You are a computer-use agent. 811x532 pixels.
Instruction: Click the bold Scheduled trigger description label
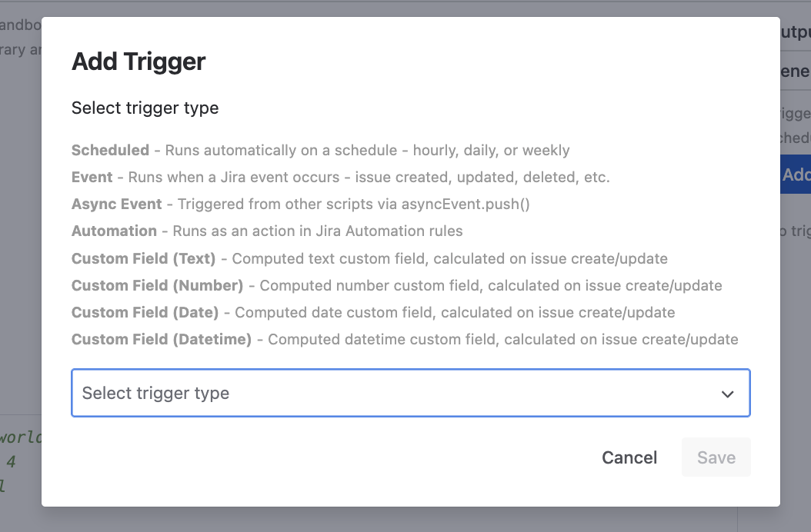click(110, 150)
